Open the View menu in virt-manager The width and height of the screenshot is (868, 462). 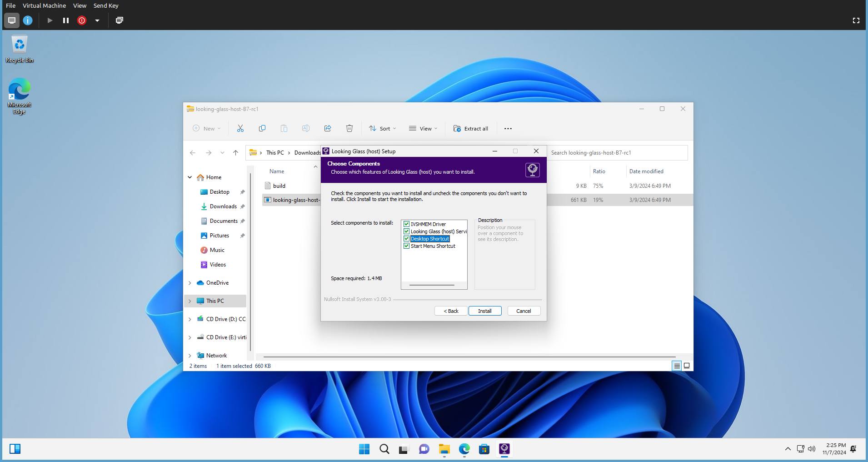[80, 5]
